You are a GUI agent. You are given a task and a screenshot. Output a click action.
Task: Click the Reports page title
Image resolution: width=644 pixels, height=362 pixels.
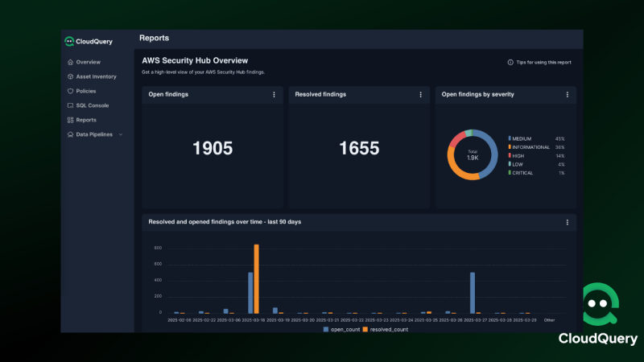154,38
